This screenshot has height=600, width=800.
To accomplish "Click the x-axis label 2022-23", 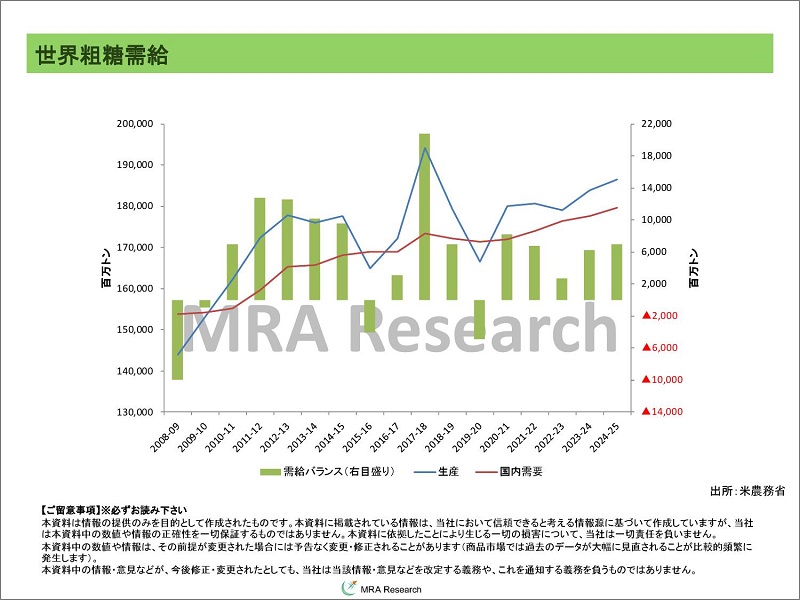I will (x=550, y=437).
